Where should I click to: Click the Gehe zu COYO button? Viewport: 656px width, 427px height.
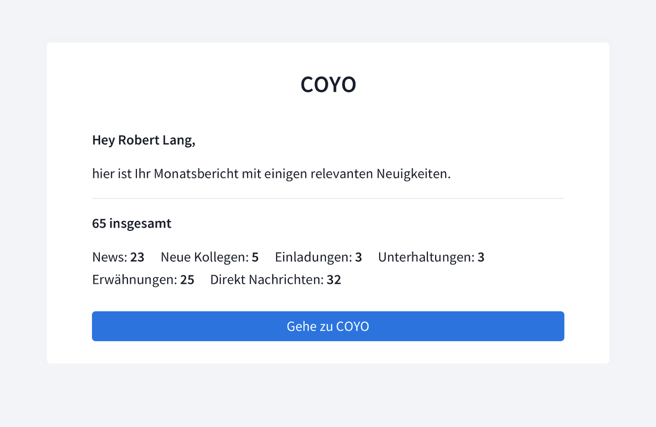[x=328, y=326]
